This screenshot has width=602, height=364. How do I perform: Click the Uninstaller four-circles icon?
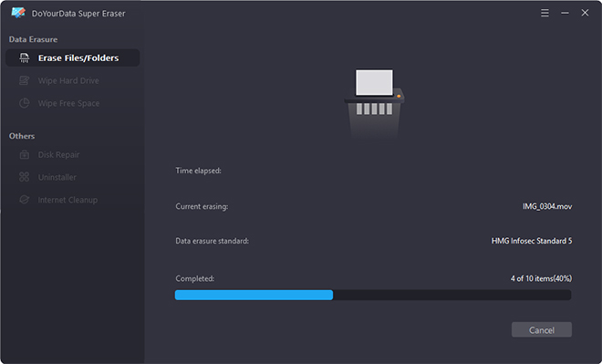click(25, 177)
